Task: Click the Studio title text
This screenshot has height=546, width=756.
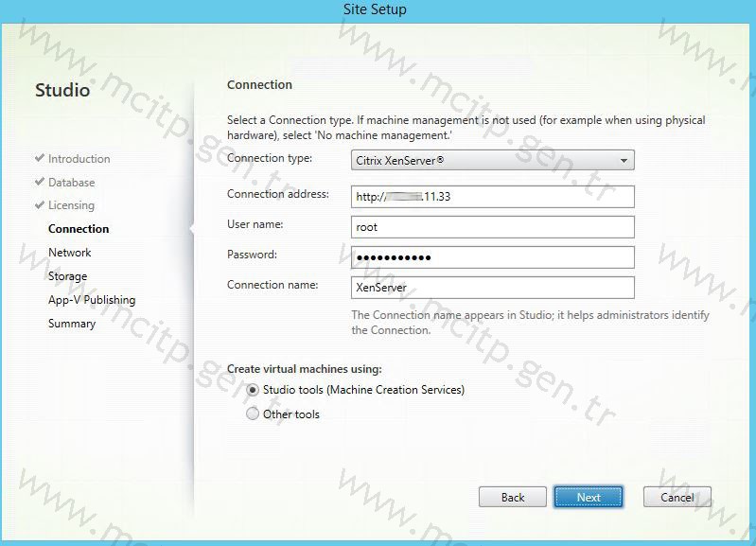Action: (62, 90)
